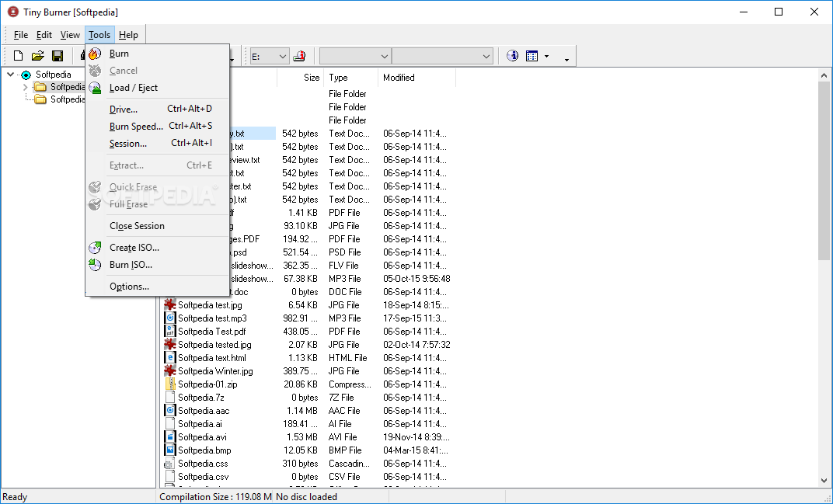Sort files by the Type column header

(x=351, y=78)
